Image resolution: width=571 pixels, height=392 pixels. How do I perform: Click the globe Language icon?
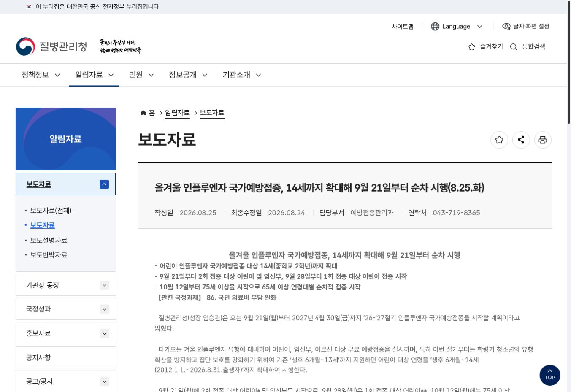point(435,26)
